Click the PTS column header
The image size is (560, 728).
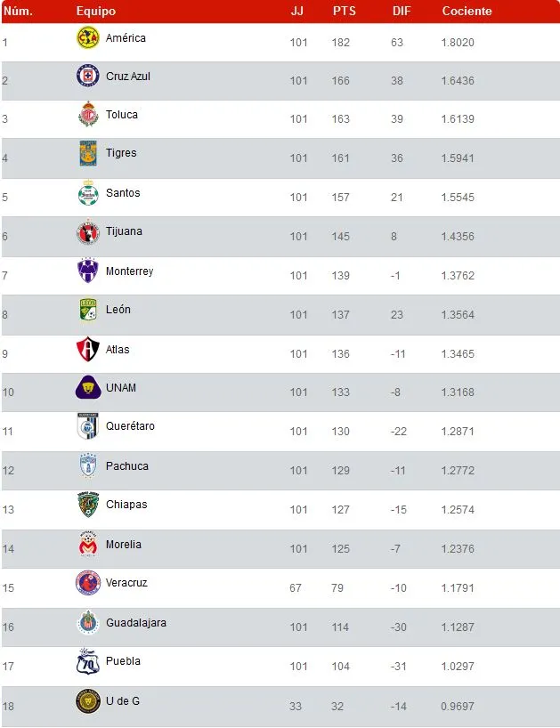point(344,12)
